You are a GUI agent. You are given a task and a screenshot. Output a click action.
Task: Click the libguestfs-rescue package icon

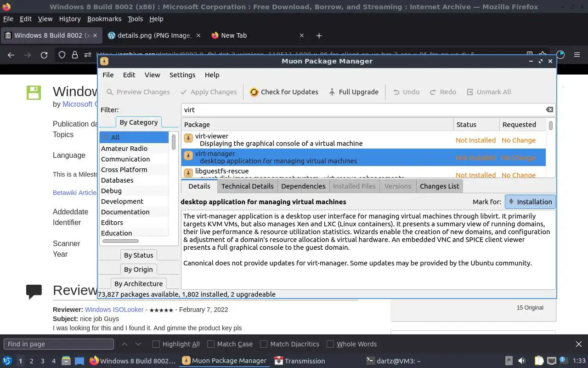(x=188, y=173)
